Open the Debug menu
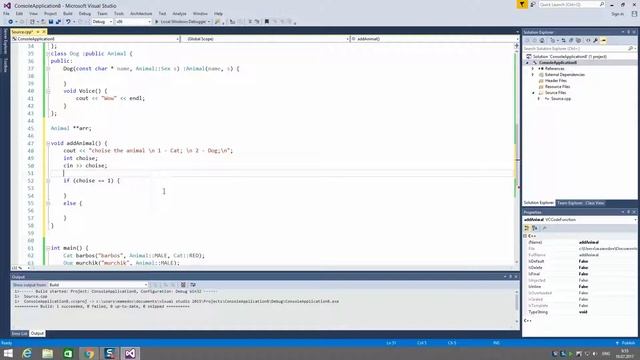 tap(85, 13)
